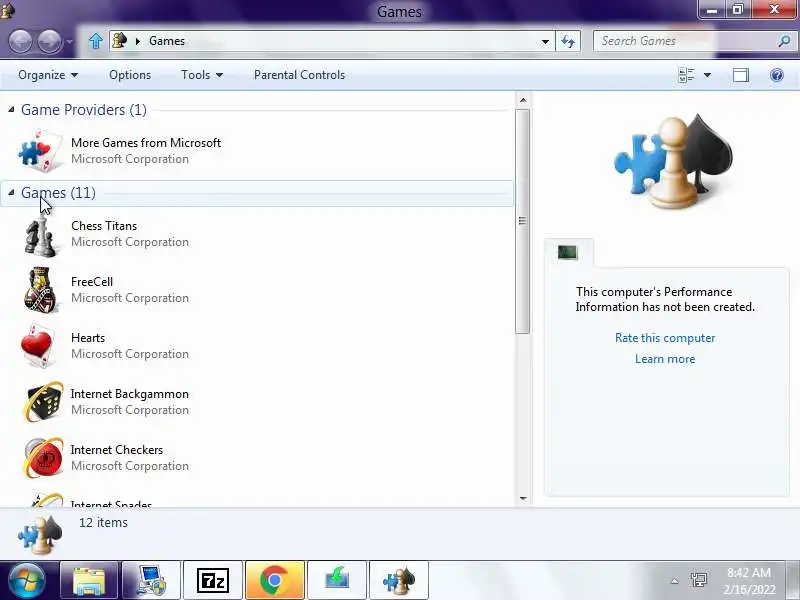Open File Explorer from the taskbar
Screen dimensions: 800x600
coord(89,581)
